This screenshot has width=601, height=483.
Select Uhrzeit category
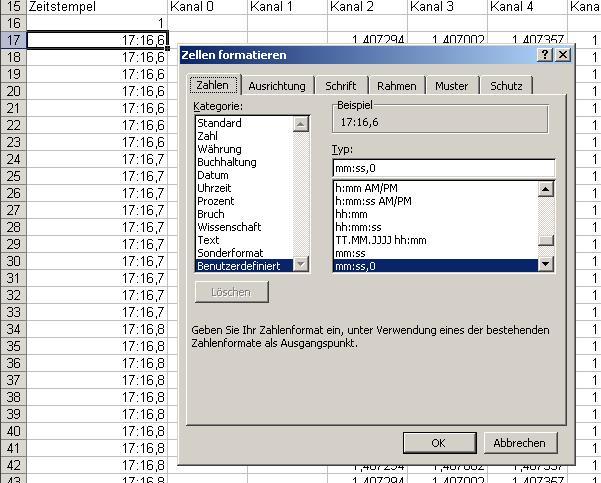(244, 188)
